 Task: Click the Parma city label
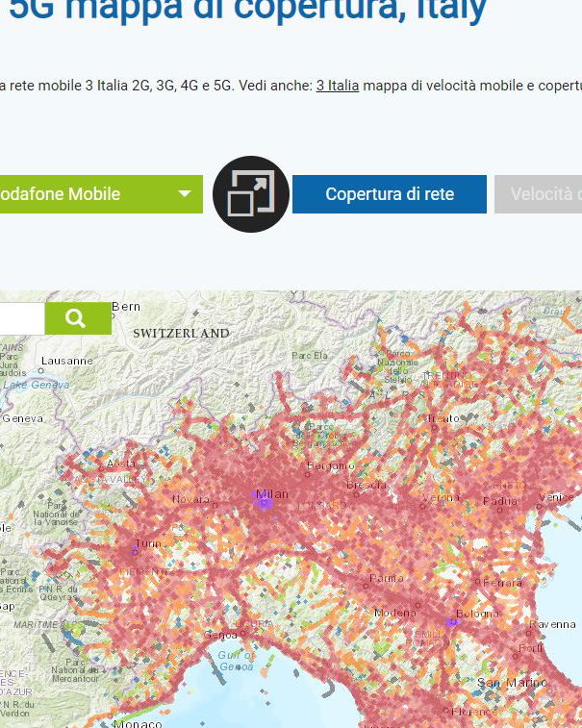(x=387, y=578)
